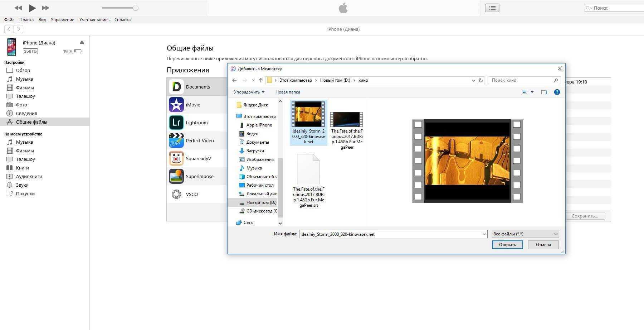Open the Файл menu
Screen dimensions: 644x330
(x=9, y=20)
